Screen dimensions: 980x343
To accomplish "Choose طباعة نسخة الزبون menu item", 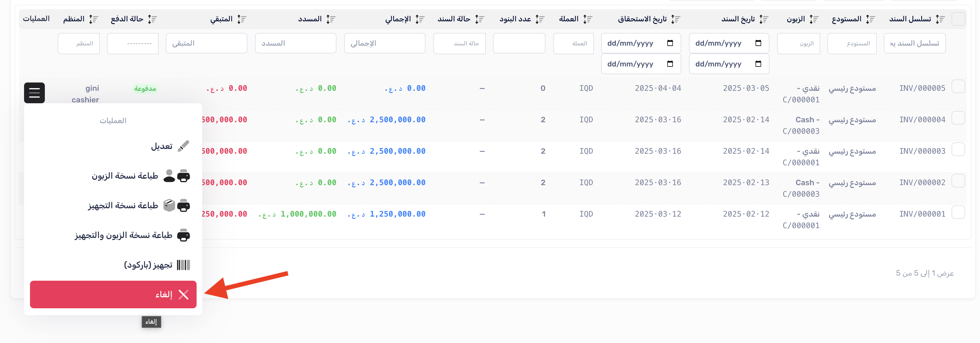I will click(125, 176).
